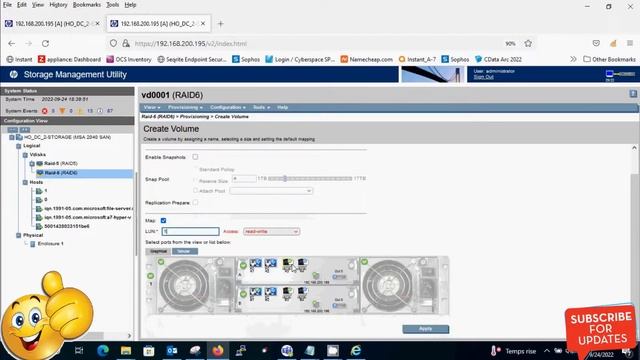Click the expand-all tree button
The width and height of the screenshot is (640, 360).
25,129
